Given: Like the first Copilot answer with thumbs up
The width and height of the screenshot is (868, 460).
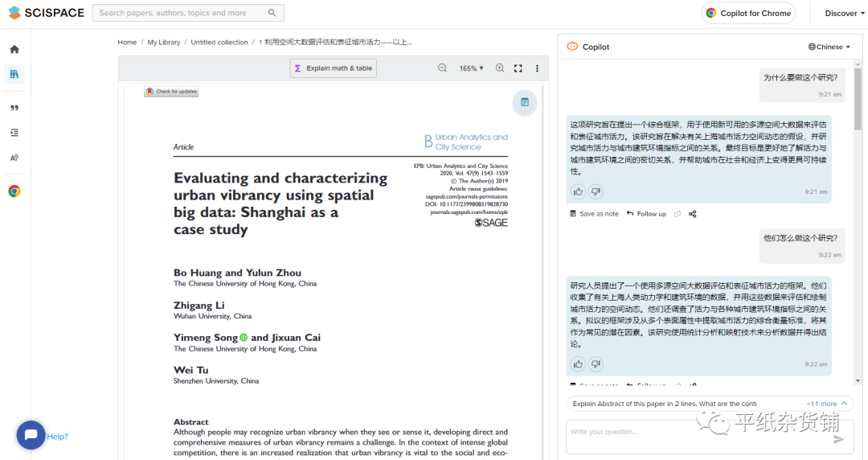Looking at the screenshot, I should click(x=578, y=191).
